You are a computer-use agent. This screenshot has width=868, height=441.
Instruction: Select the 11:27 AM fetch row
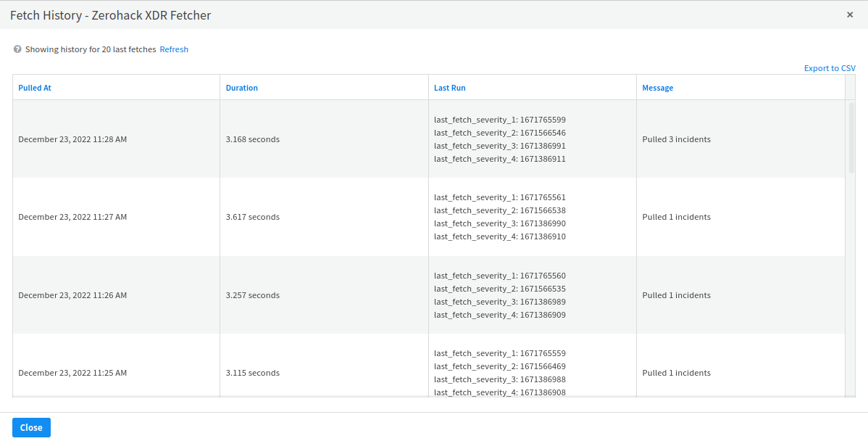[72, 217]
